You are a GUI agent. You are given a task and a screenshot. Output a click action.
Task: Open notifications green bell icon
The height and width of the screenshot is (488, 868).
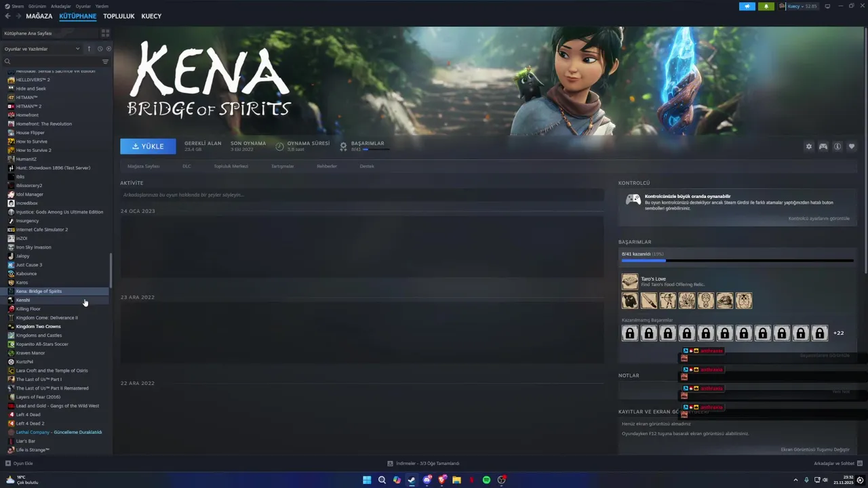pos(766,6)
